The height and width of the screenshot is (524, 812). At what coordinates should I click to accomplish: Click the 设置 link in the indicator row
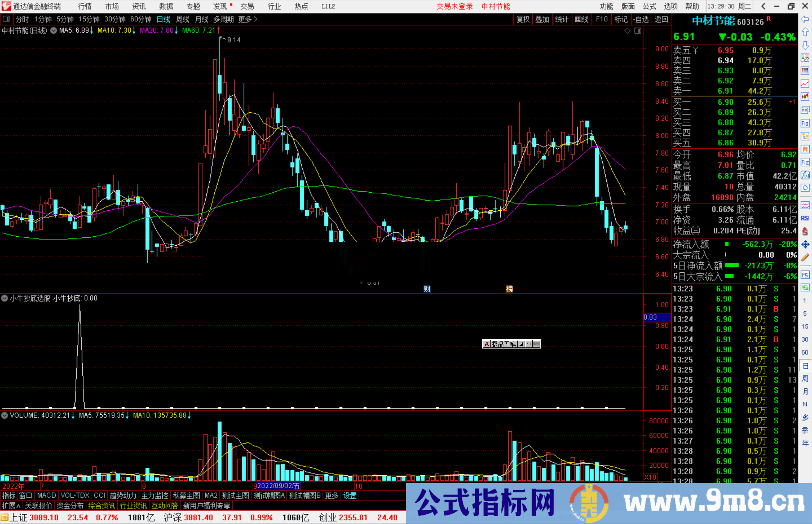coord(350,495)
